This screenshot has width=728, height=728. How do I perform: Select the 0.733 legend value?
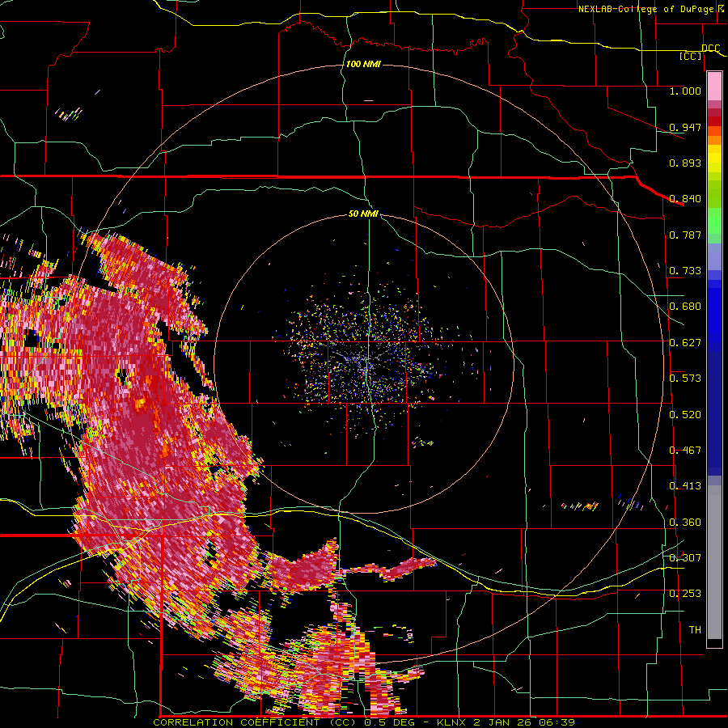(685, 271)
